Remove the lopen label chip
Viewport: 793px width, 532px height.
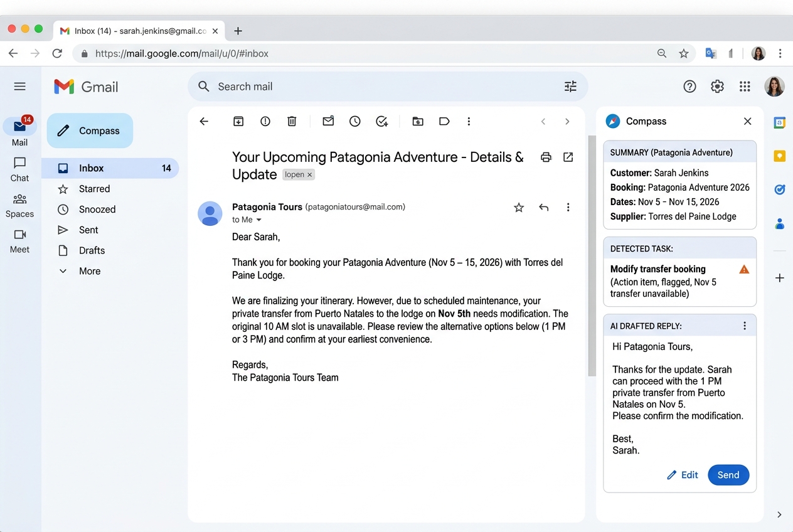[x=309, y=175]
